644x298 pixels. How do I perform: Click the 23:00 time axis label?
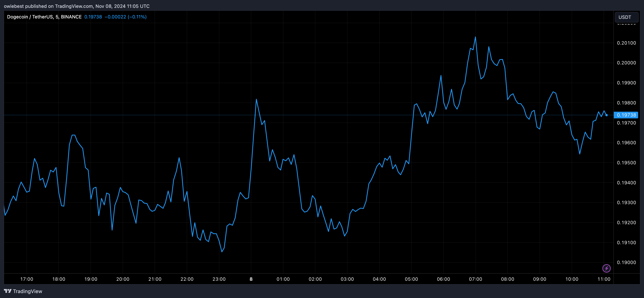219,279
